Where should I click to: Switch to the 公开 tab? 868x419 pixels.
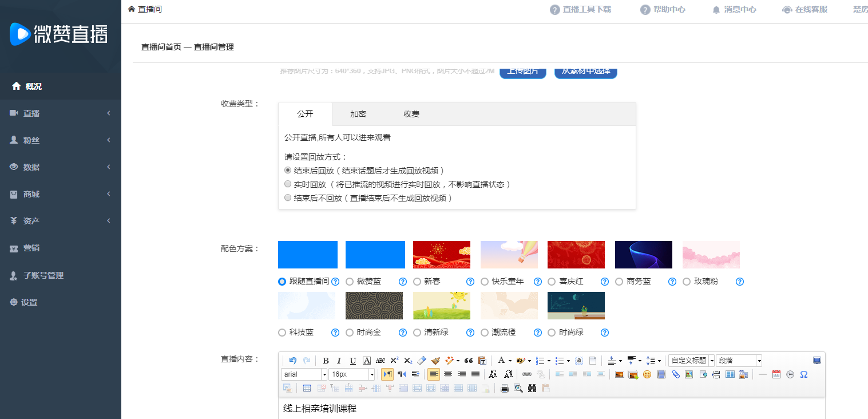(x=305, y=114)
